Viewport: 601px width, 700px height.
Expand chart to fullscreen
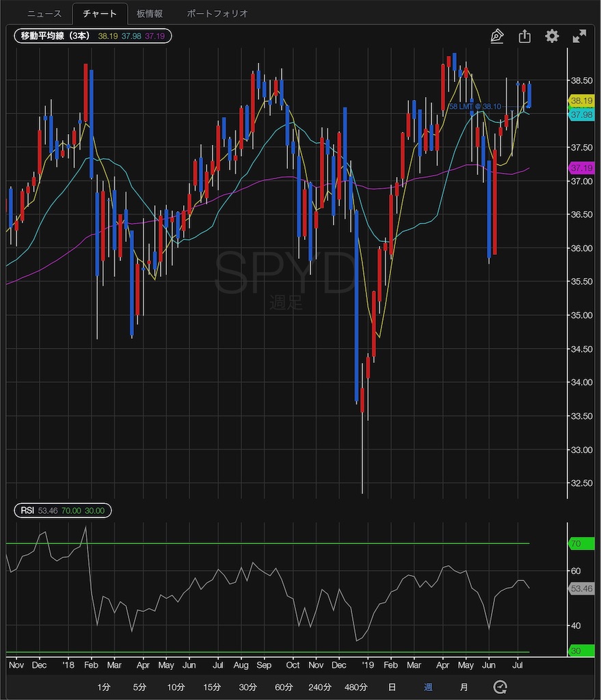coord(579,36)
